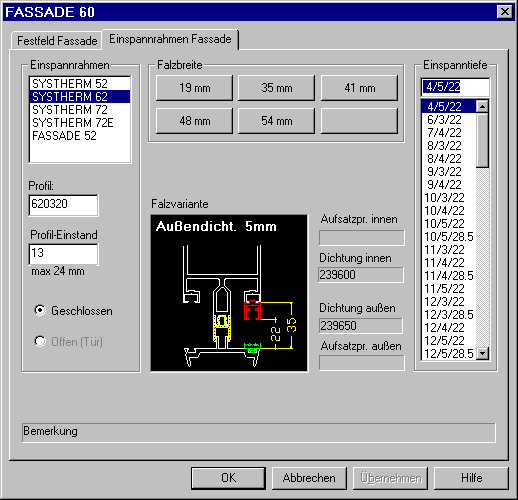Click the Aufsatzpr. außen field

(362, 363)
